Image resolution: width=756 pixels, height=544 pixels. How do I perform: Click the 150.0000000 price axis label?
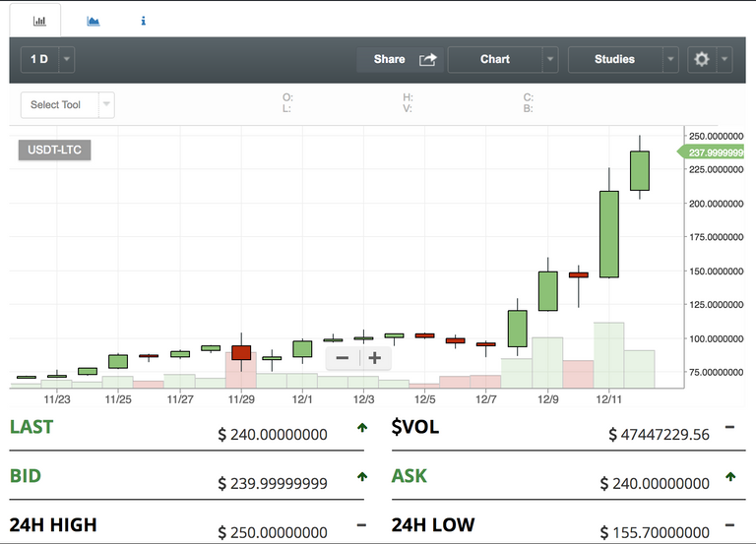pos(716,272)
